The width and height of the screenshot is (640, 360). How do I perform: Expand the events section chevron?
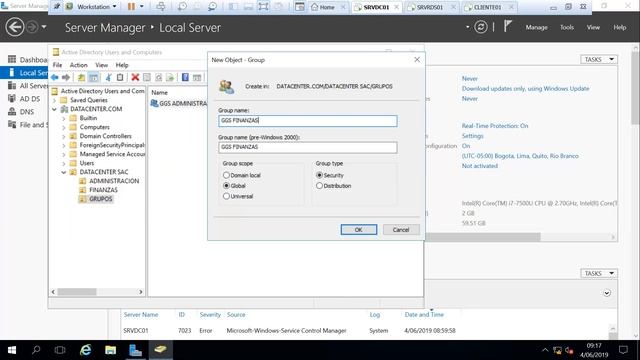(x=607, y=293)
